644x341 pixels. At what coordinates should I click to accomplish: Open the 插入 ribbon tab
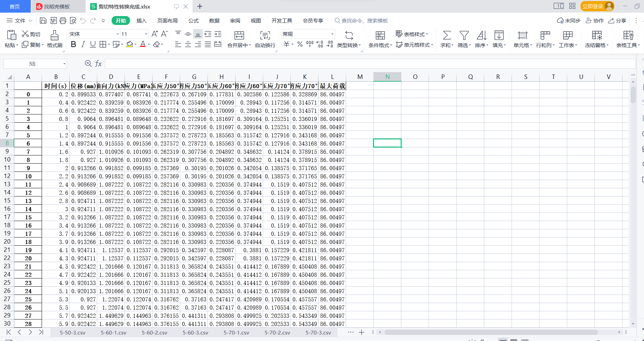(141, 21)
